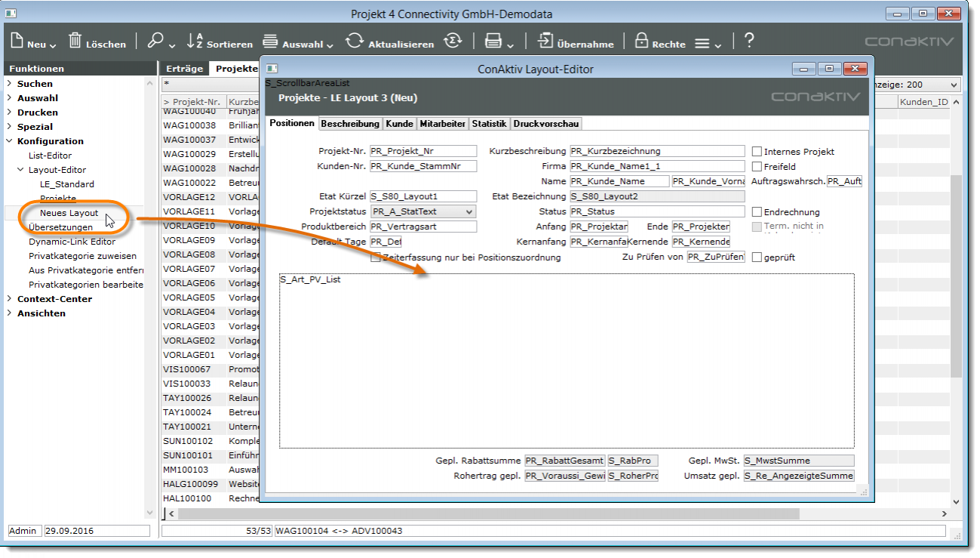
Task: Collapse the Konfiguration tree section
Action: pyautogui.click(x=9, y=141)
